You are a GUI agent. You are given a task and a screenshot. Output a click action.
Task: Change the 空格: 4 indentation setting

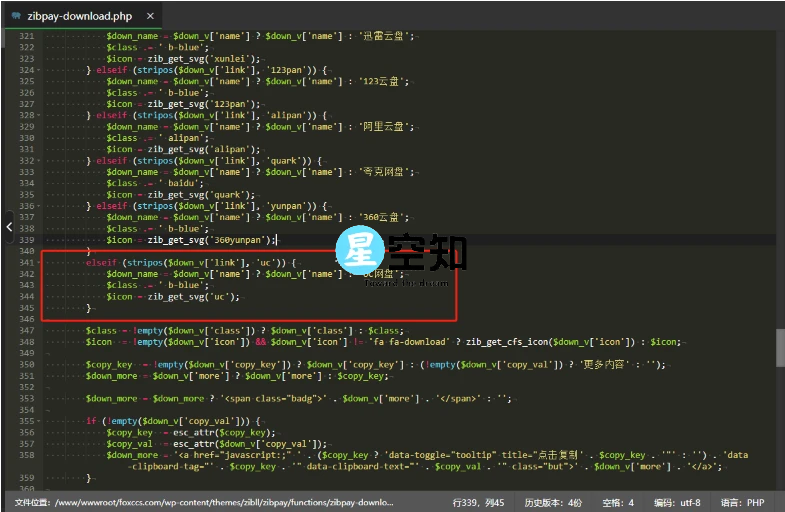619,502
